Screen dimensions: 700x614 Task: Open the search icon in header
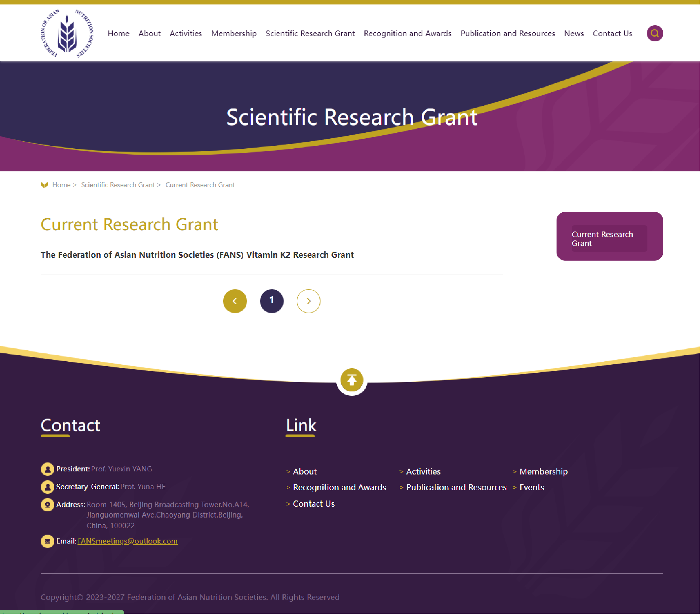pos(654,33)
